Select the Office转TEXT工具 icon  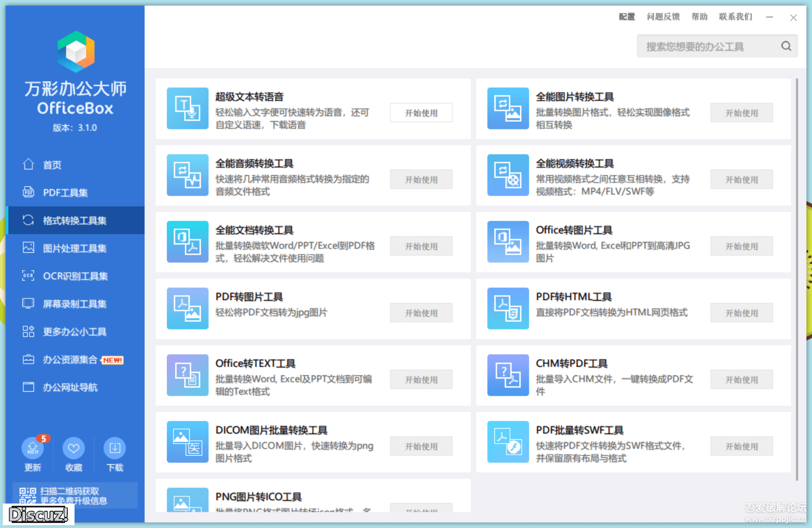(x=187, y=375)
